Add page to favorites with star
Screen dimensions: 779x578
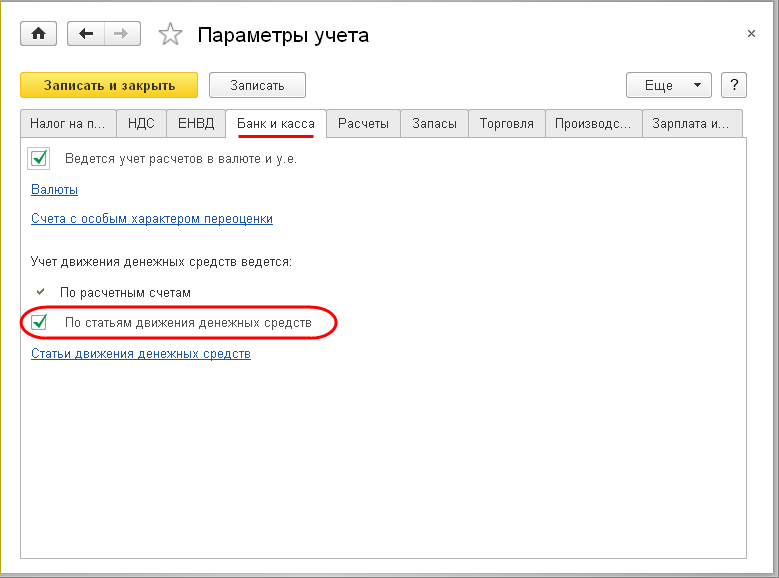[x=171, y=35]
